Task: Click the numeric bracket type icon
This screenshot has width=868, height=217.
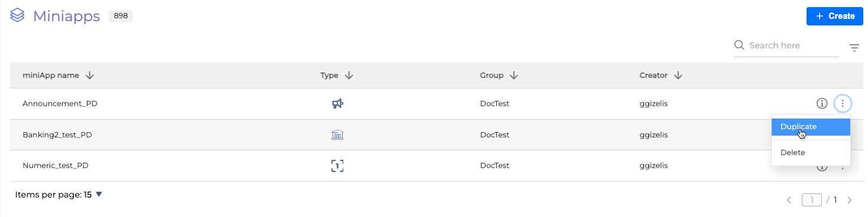Action: [337, 166]
